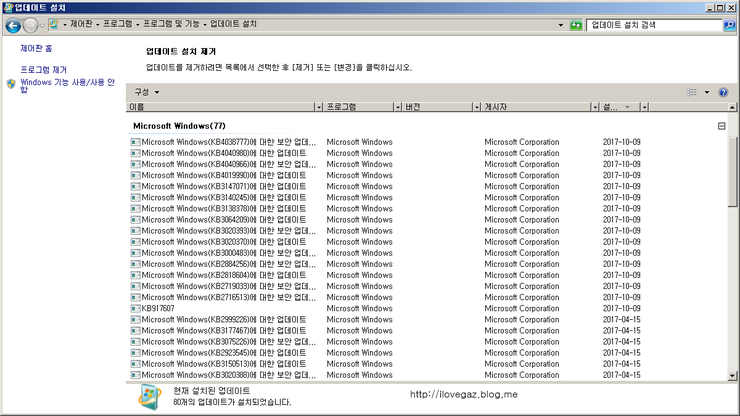Click the icon of update KB3064209
740x416 pixels.
click(135, 220)
